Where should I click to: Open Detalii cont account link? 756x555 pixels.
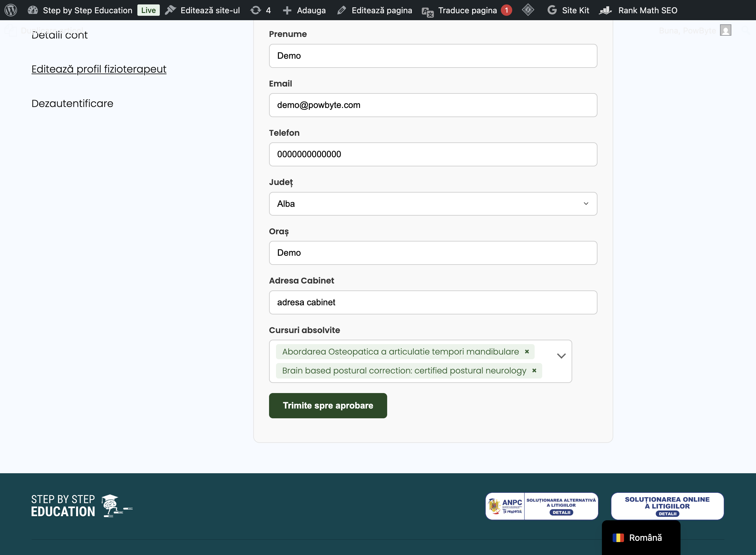(59, 35)
